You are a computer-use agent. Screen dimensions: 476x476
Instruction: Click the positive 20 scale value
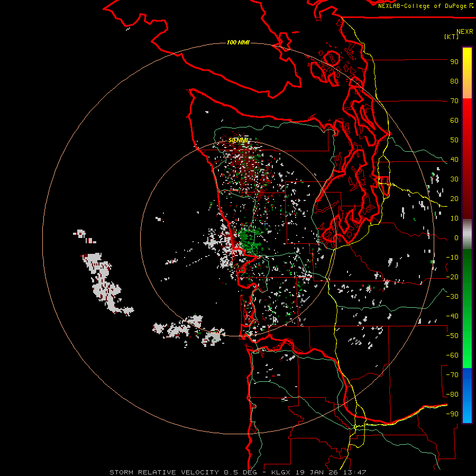click(x=454, y=199)
